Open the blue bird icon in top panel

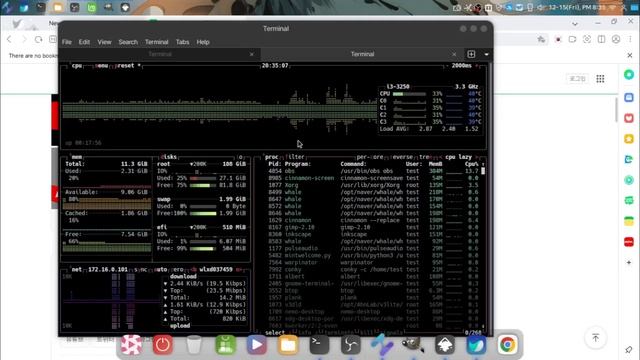(24, 7)
